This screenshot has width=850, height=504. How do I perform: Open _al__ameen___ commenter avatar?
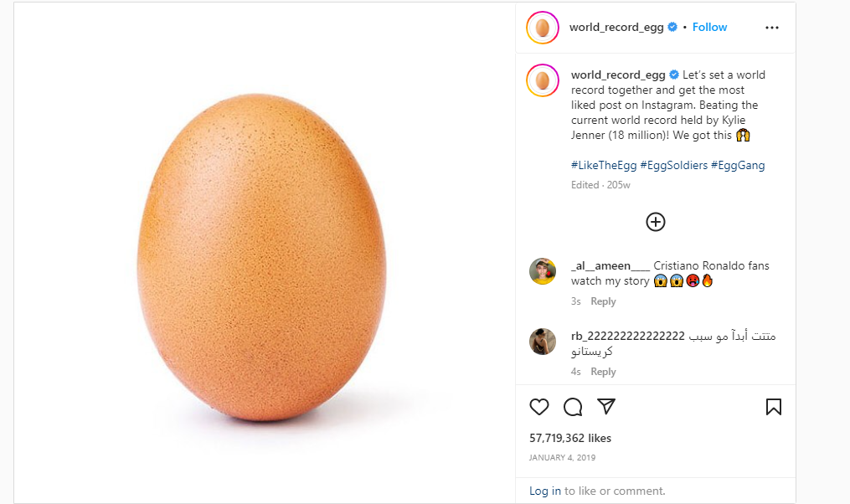(543, 271)
